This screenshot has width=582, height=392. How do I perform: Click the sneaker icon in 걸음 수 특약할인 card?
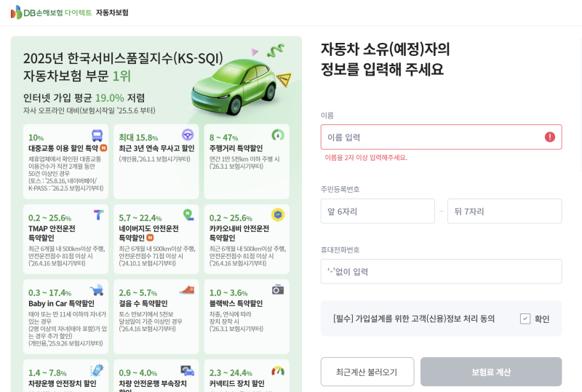(x=187, y=290)
